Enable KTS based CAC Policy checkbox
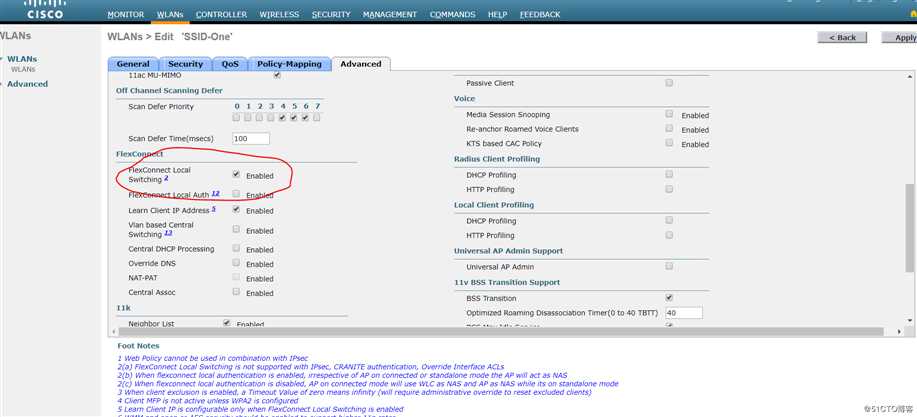The height and width of the screenshot is (417, 917). click(669, 143)
